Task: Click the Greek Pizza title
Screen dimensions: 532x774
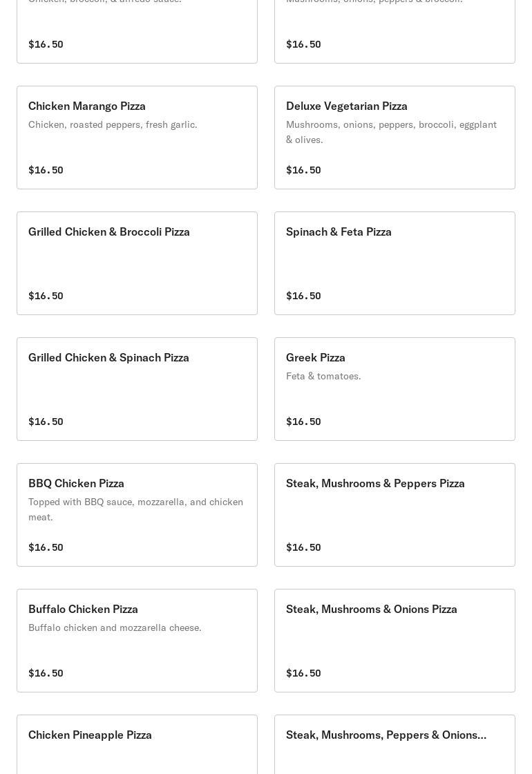Action: pyautogui.click(x=316, y=358)
